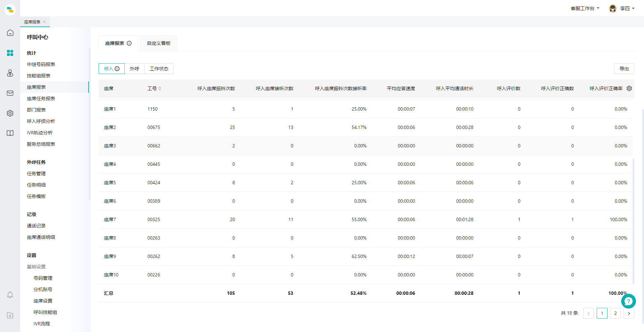
Task: Collapse the 基础设置 group in sidebar
Action: [36, 267]
